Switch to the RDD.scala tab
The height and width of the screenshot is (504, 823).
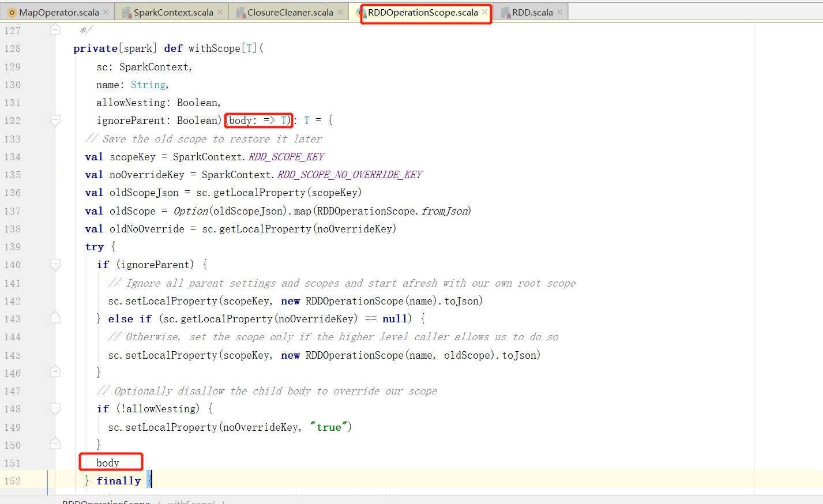point(531,11)
